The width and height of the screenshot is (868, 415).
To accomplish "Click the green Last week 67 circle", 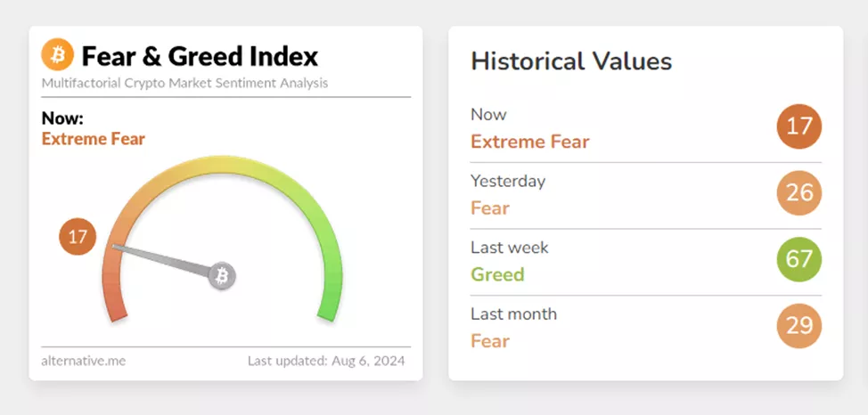I will tap(798, 259).
